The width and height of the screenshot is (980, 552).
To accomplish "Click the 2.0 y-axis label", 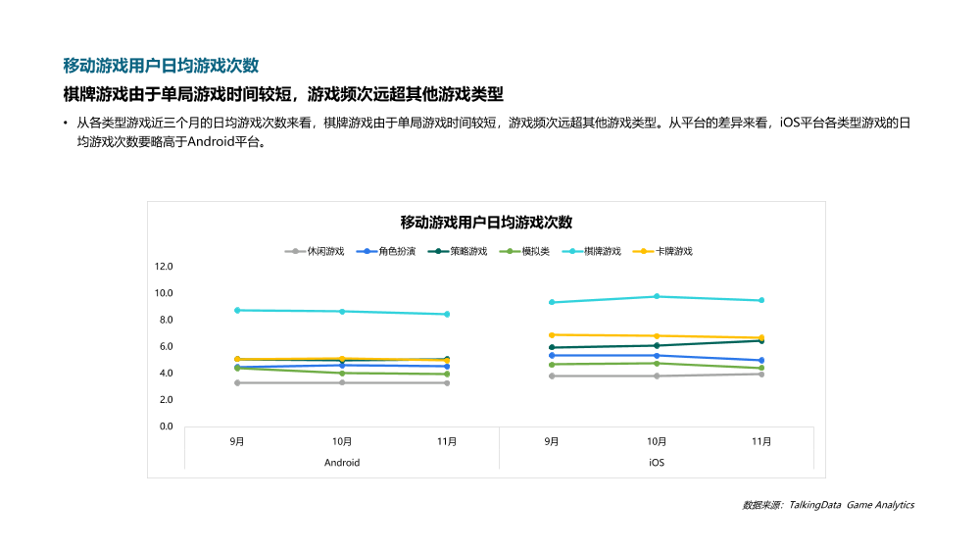I will click(x=167, y=399).
